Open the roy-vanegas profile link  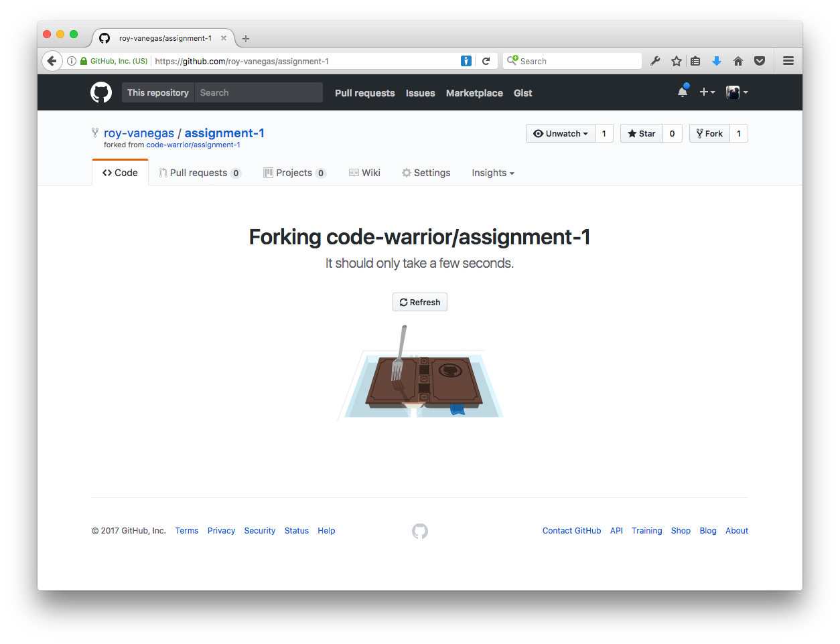[139, 133]
